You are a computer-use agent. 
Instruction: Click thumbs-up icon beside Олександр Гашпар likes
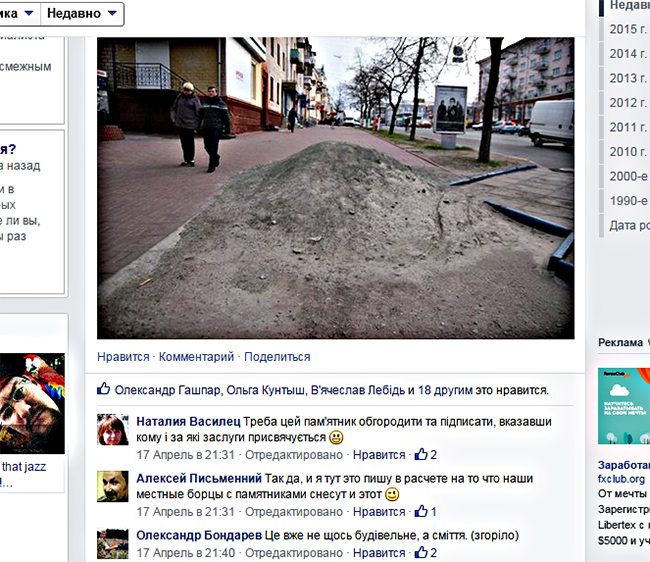[x=104, y=390]
